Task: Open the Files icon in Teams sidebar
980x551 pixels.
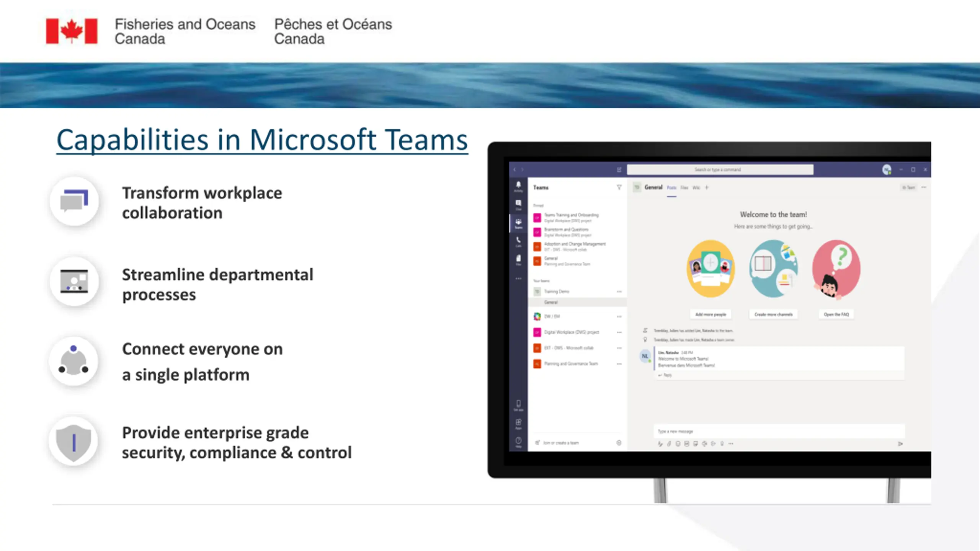Action: [x=518, y=260]
